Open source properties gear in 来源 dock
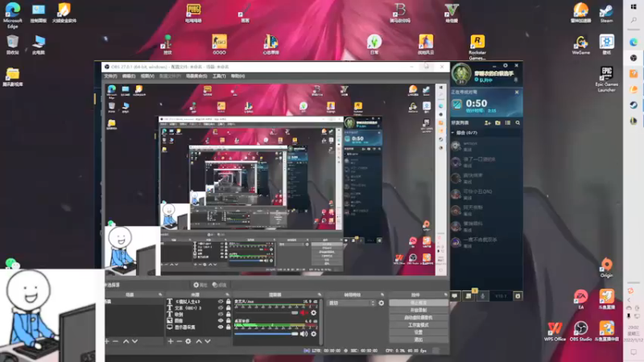Image resolution: width=644 pixels, height=362 pixels. point(188,341)
